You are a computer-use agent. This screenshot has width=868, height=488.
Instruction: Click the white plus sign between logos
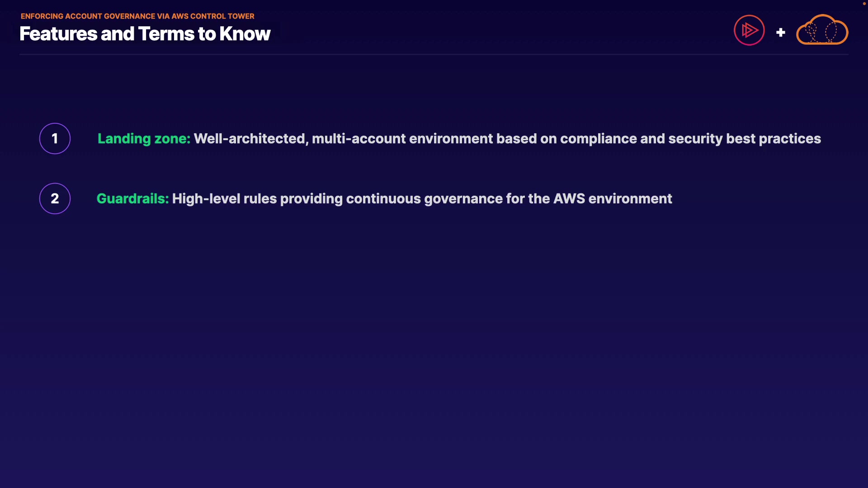780,33
